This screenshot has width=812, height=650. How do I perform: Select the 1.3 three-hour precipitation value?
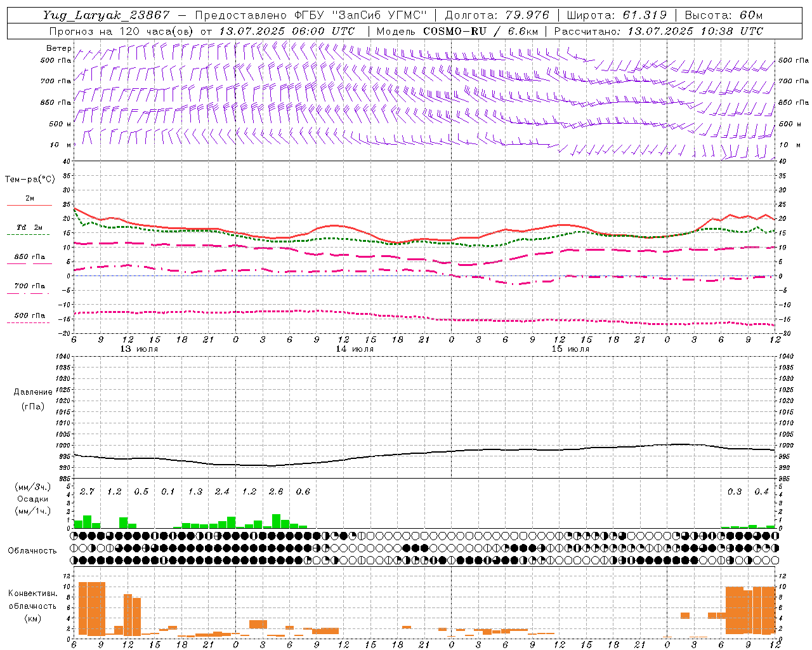pos(195,492)
